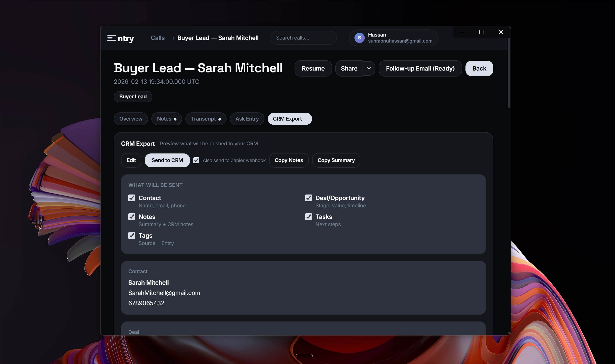
Task: Open the Ask Entry tab
Action: (x=247, y=119)
